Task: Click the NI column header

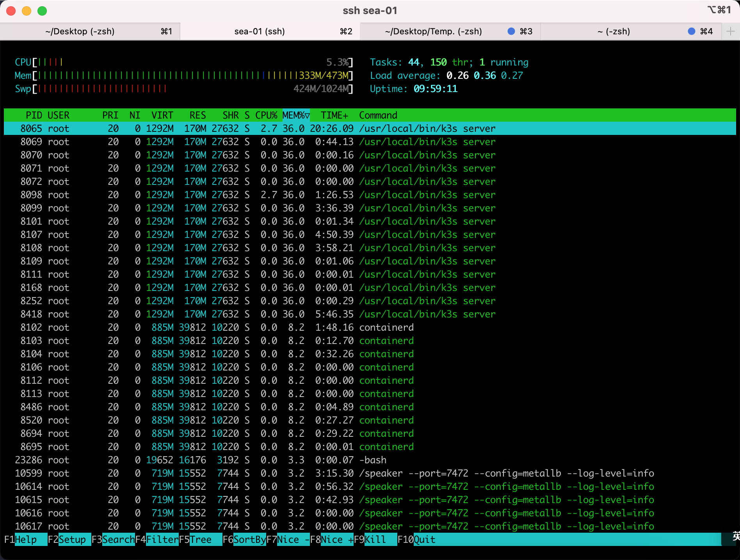Action: click(135, 115)
